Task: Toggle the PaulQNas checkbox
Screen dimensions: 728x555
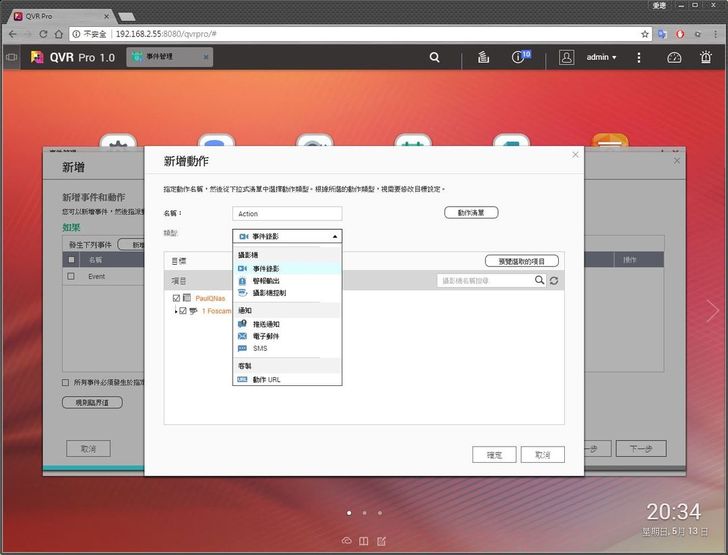Action: pos(177,298)
